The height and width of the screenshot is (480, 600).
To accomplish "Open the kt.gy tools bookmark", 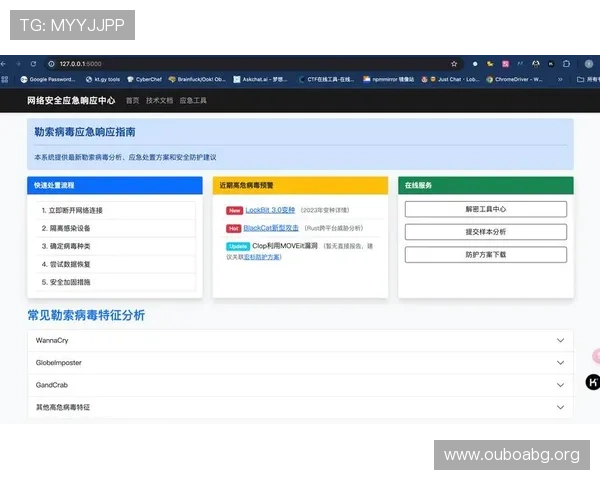I will (x=103, y=79).
